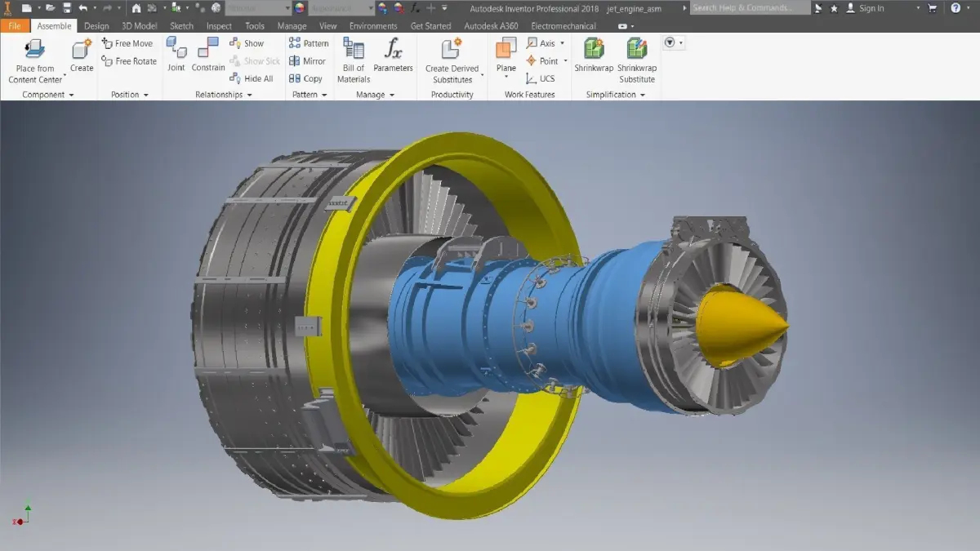Switch to the 3D Model tab
The height and width of the screenshot is (551, 980).
coord(139,26)
